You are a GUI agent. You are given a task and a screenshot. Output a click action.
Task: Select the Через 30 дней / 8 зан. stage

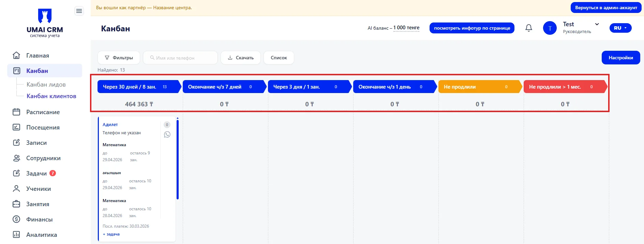point(139,87)
